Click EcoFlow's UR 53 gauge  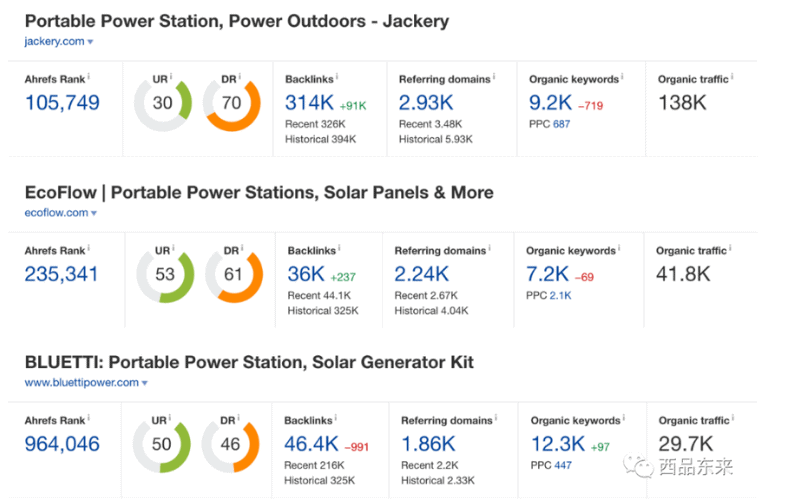pos(165,274)
